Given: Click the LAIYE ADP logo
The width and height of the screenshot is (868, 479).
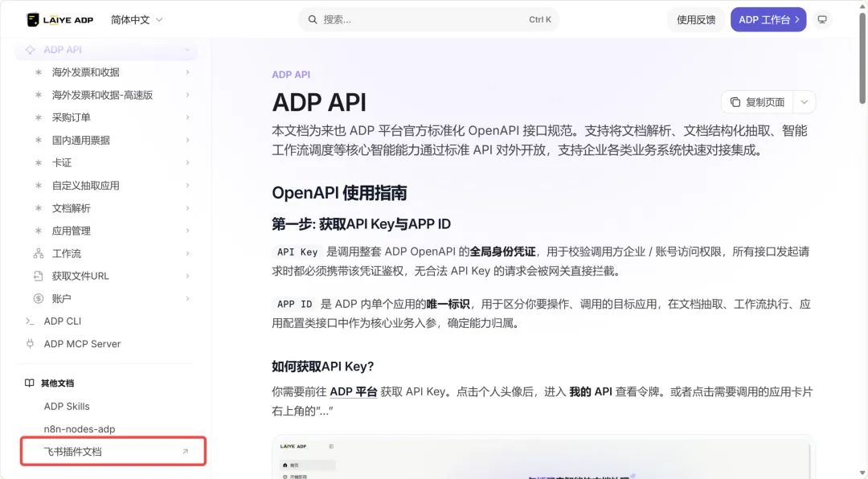Looking at the screenshot, I should 60,20.
